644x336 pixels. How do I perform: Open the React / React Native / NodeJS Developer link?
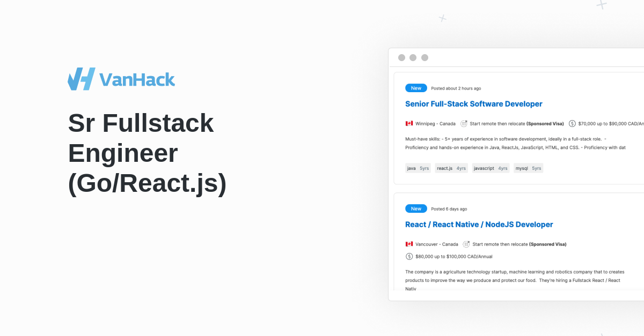click(479, 224)
